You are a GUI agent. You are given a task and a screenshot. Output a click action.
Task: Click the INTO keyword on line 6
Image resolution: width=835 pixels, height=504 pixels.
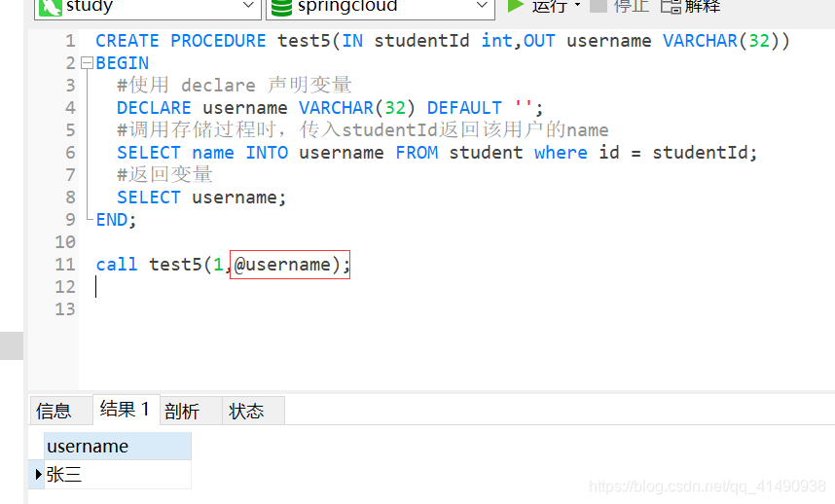(x=267, y=153)
